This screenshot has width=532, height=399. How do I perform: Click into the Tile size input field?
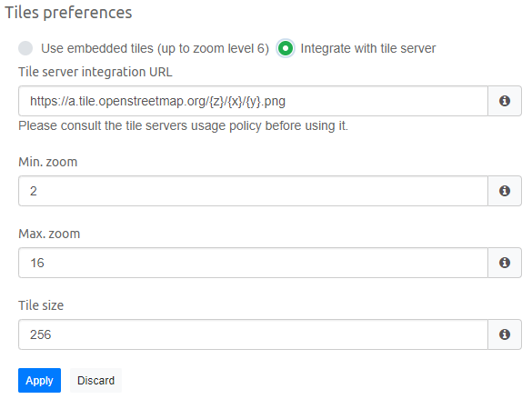coord(253,334)
